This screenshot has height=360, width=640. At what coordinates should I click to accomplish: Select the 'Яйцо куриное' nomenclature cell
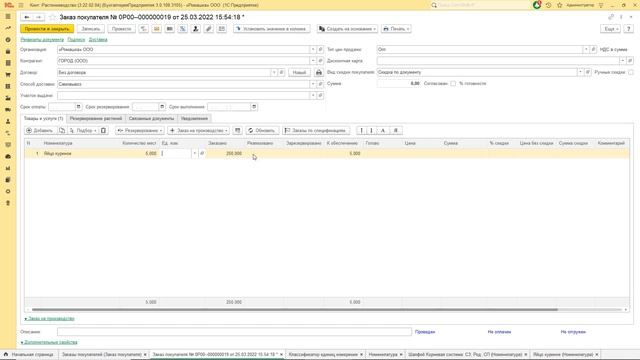[80, 153]
